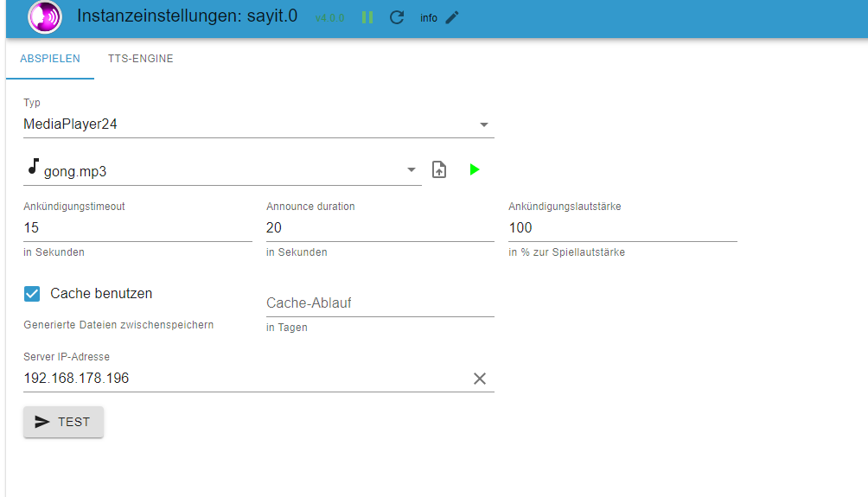
Task: Click the Cache-Ablauf input field
Action: (380, 303)
